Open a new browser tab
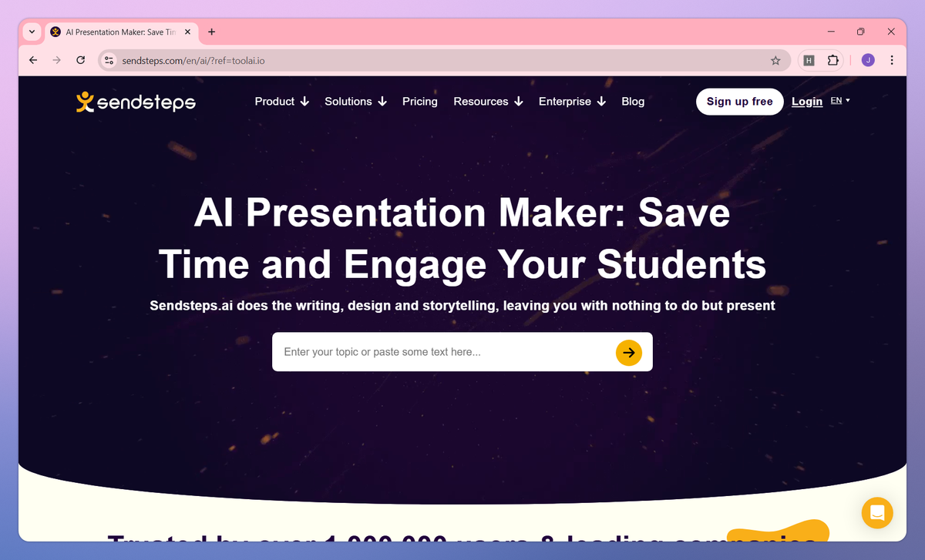 [212, 32]
